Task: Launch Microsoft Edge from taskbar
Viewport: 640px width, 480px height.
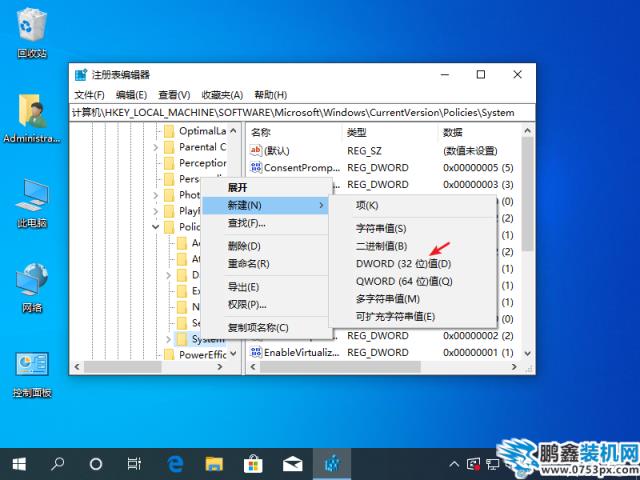Action: tap(176, 464)
